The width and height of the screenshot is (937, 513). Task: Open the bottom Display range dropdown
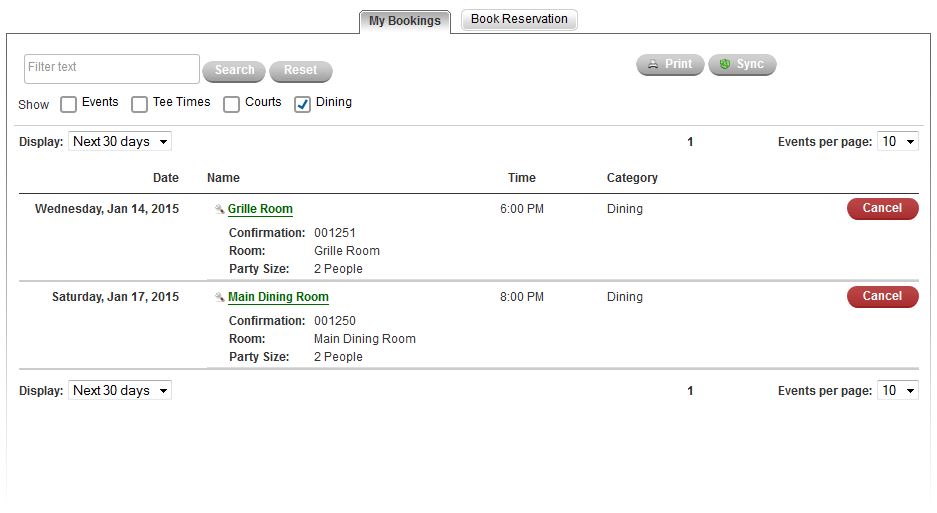[119, 391]
